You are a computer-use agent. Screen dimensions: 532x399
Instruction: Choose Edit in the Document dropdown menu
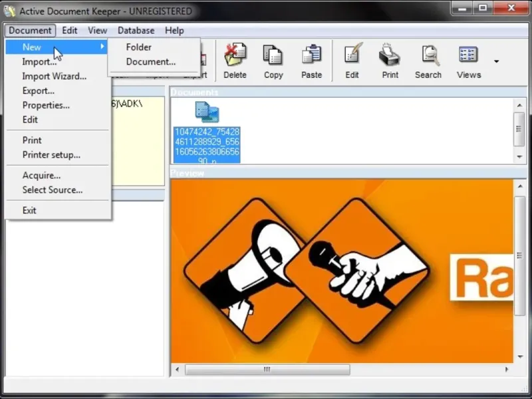(x=30, y=120)
